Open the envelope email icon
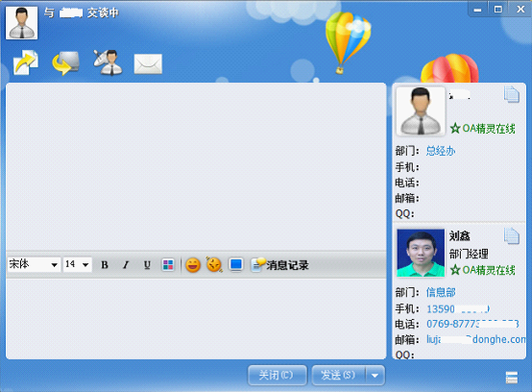 pyautogui.click(x=148, y=63)
